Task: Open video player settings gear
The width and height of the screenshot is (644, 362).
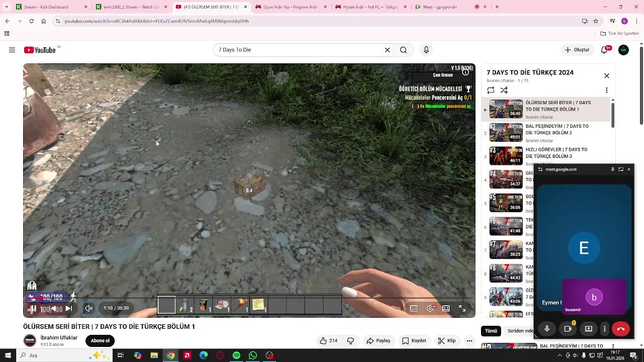Action: coord(430,309)
